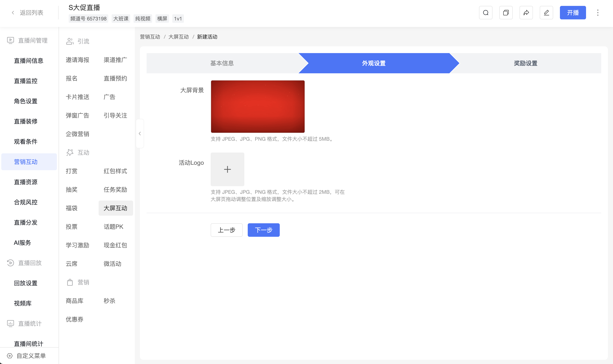
Task: Open 投票 menu item
Action: click(72, 227)
